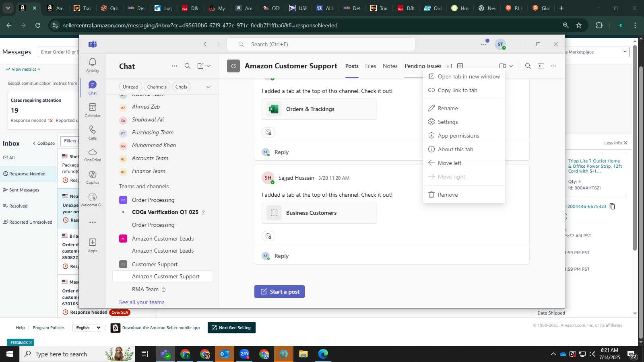The height and width of the screenshot is (362, 644).
Task: Show hidden system tray icons
Action: [x=553, y=354]
